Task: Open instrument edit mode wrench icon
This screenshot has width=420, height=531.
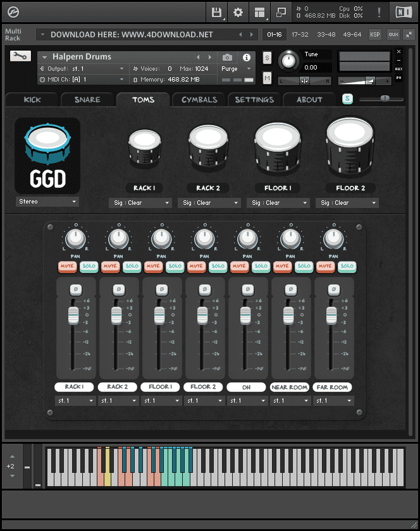Action: tap(20, 56)
